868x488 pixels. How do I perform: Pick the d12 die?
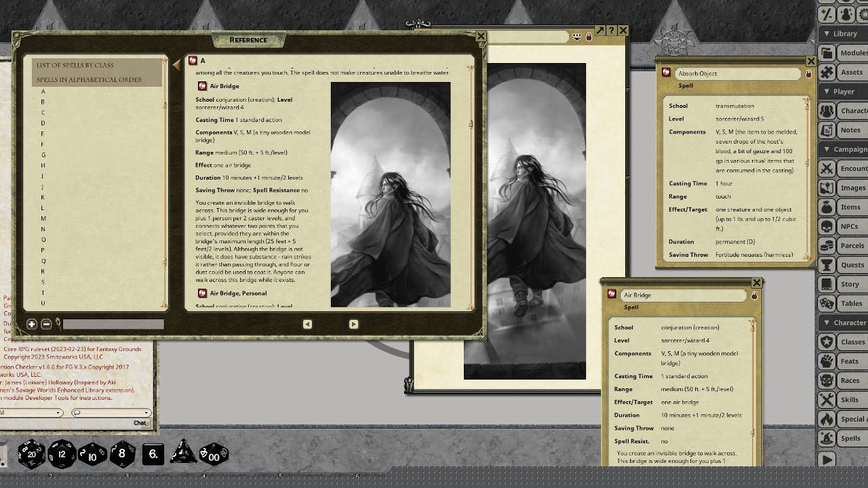[62, 453]
